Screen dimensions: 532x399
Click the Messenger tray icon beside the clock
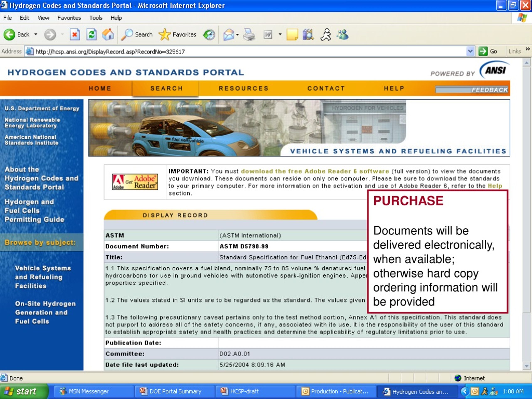coord(494,392)
